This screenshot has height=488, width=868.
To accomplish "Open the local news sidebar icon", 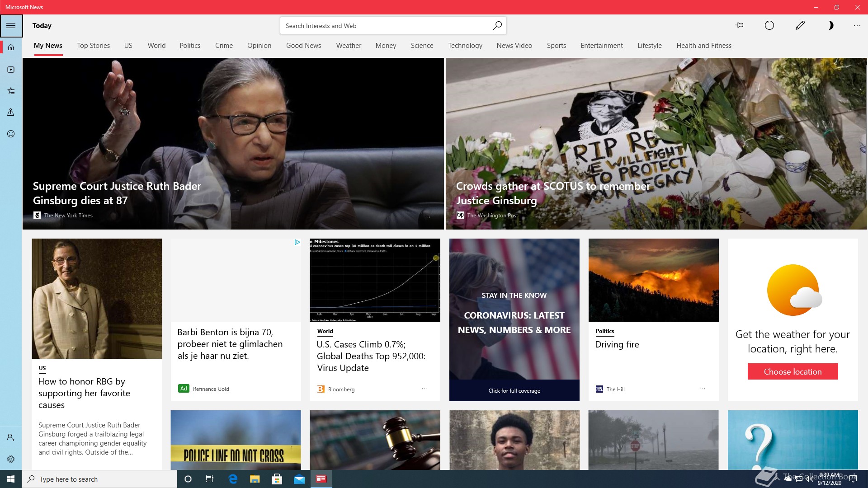I will 11,112.
